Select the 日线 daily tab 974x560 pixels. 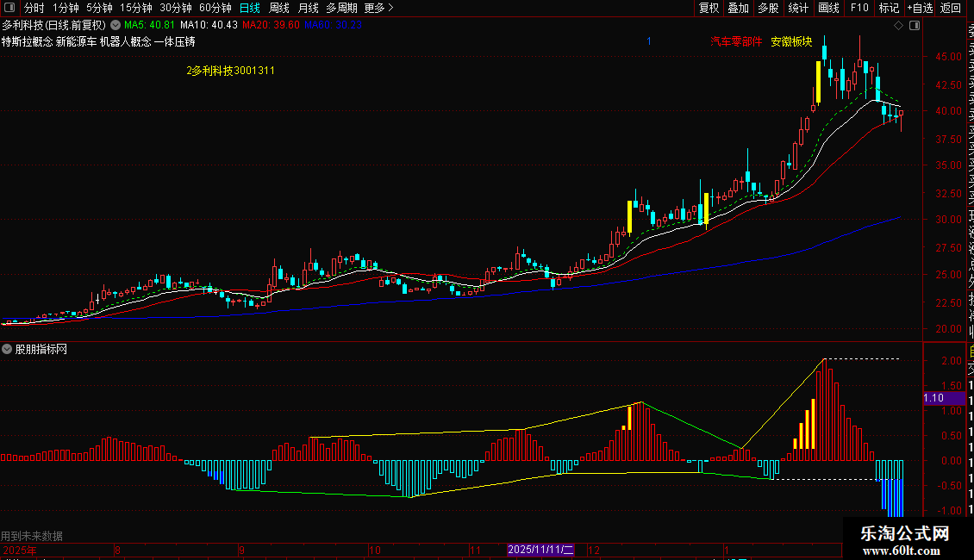click(250, 8)
